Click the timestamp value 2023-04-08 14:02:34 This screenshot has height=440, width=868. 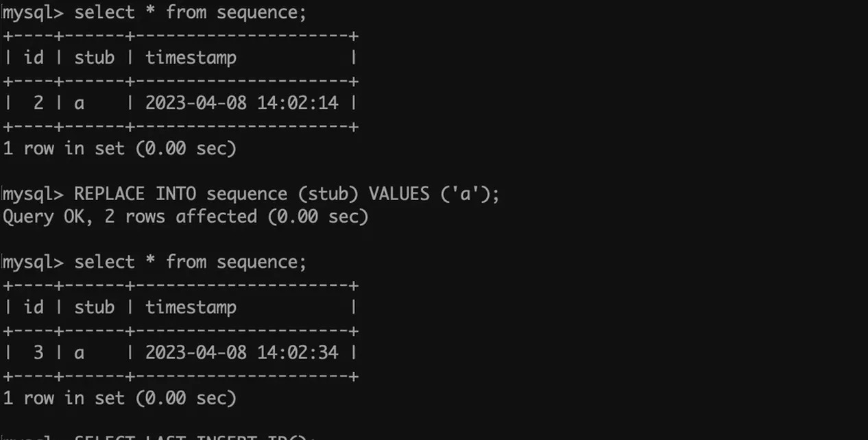[x=241, y=352]
